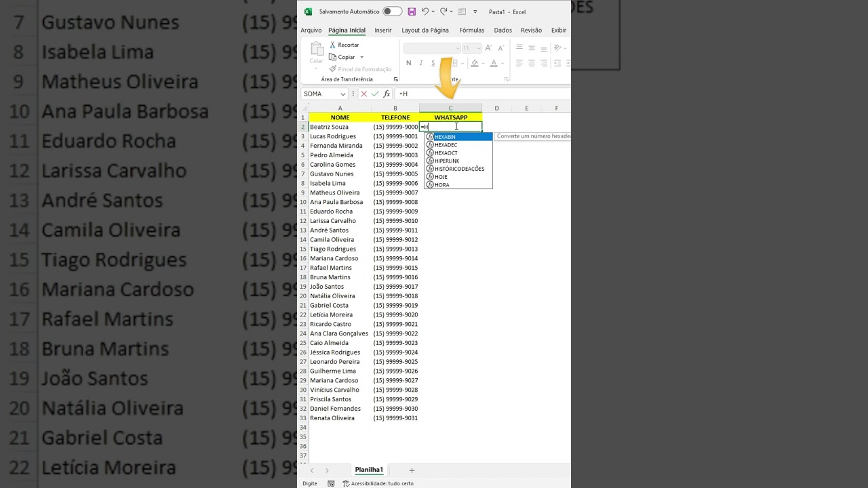
Task: Select HEXADEC in autocomplete list
Action: click(x=458, y=145)
